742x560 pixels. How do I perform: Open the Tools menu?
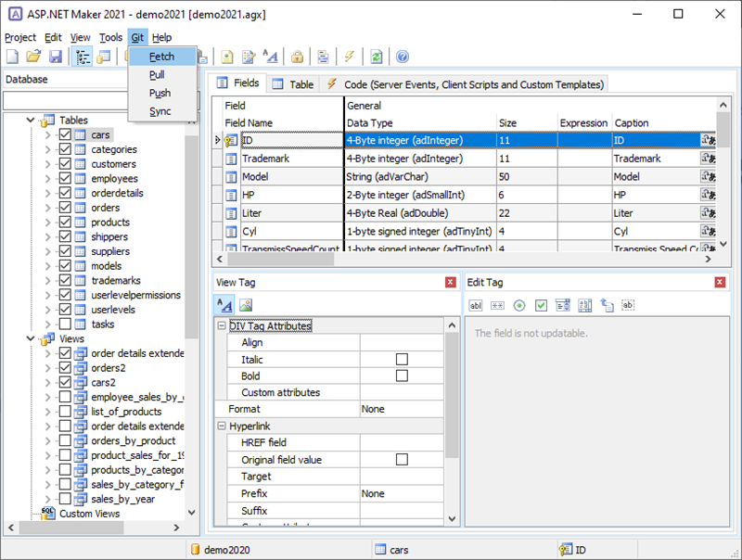110,37
